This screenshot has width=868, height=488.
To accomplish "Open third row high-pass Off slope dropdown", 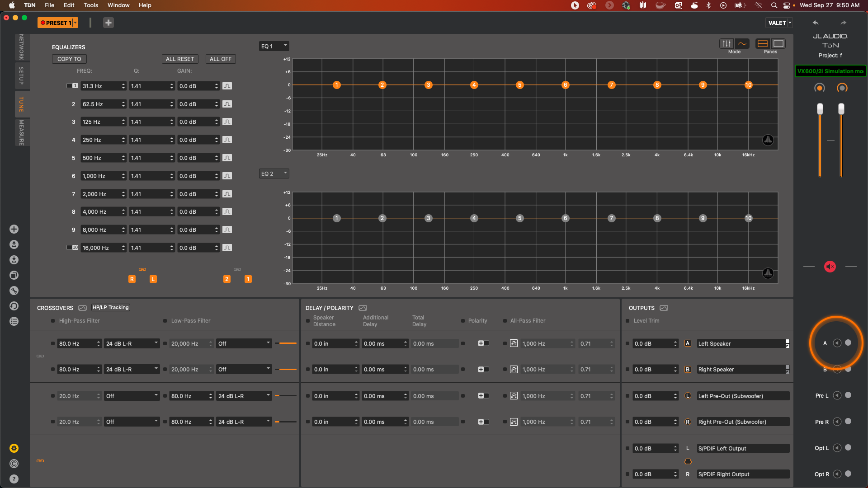I will click(x=132, y=396).
